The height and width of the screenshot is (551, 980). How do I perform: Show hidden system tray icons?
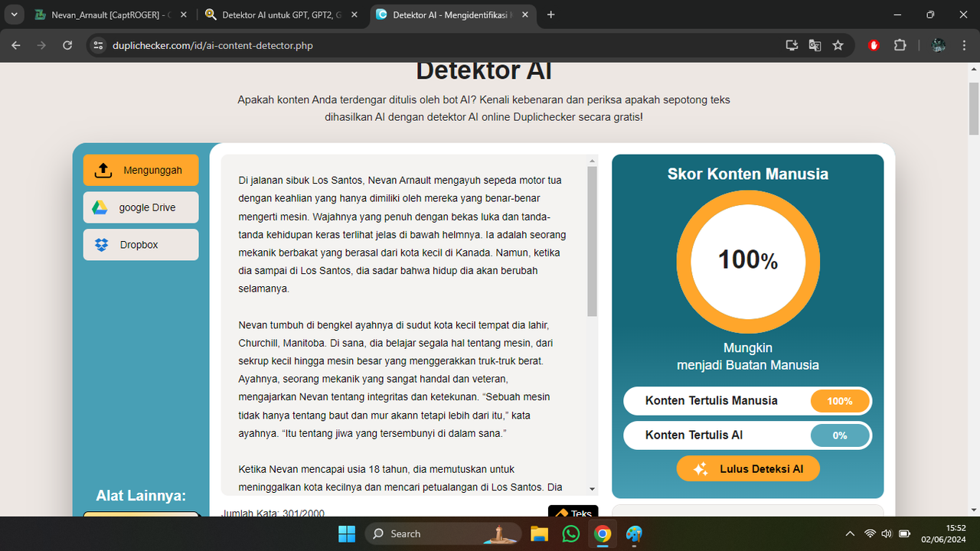coord(850,533)
